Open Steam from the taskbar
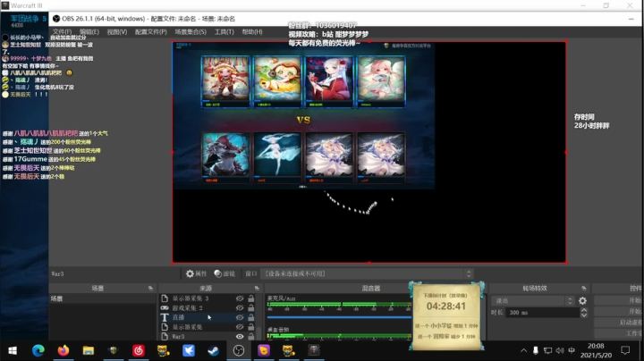 point(214,351)
